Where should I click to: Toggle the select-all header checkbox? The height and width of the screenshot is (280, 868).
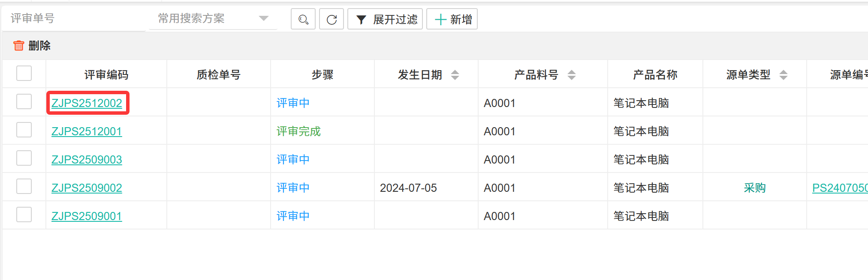click(x=24, y=73)
